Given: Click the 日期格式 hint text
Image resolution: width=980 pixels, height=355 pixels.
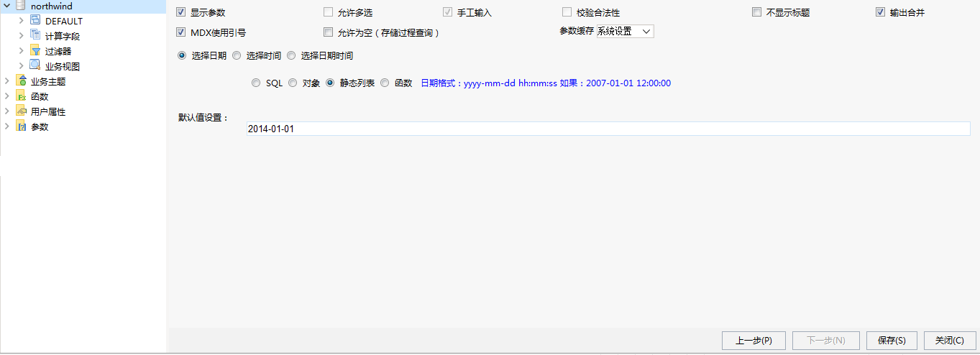Looking at the screenshot, I should [x=546, y=83].
